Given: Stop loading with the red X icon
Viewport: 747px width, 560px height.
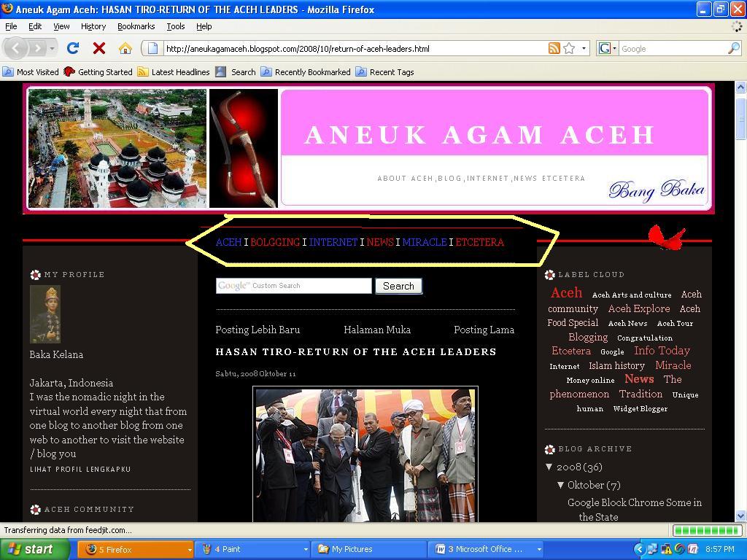Looking at the screenshot, I should [x=99, y=48].
